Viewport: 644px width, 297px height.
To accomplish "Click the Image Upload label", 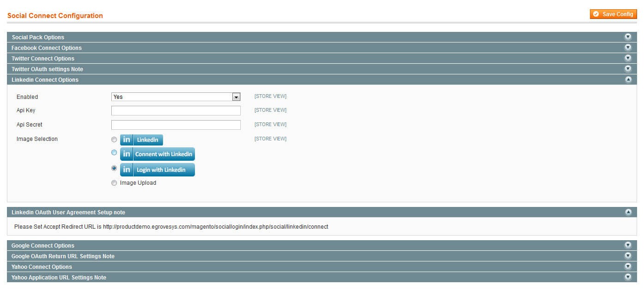I will coord(138,183).
